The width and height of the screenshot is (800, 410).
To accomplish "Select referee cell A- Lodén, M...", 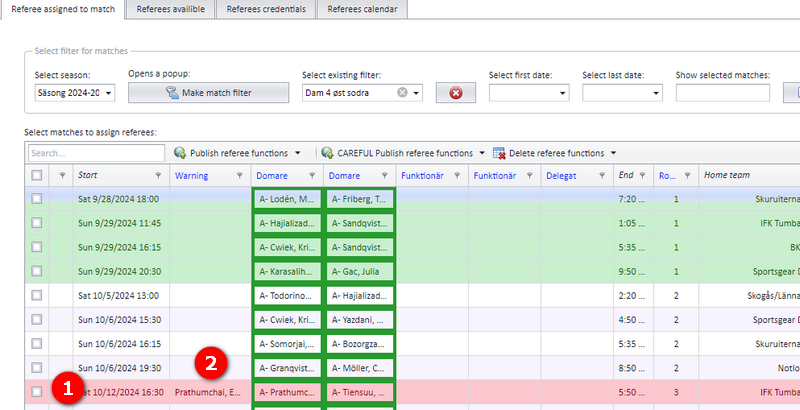I will pos(287,199).
